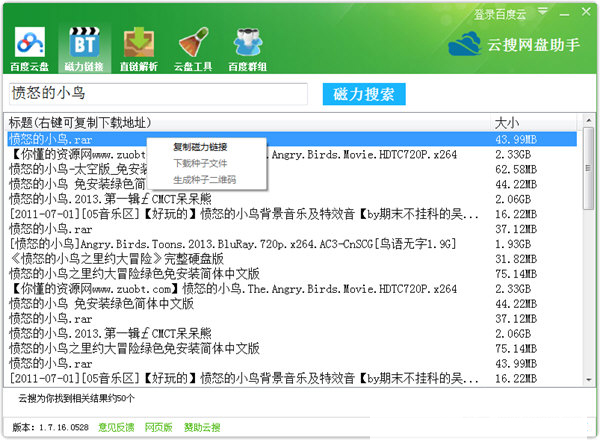Viewport: 600px width, 440px height.
Task: Click the 赞助云搜 link
Action: (x=203, y=428)
